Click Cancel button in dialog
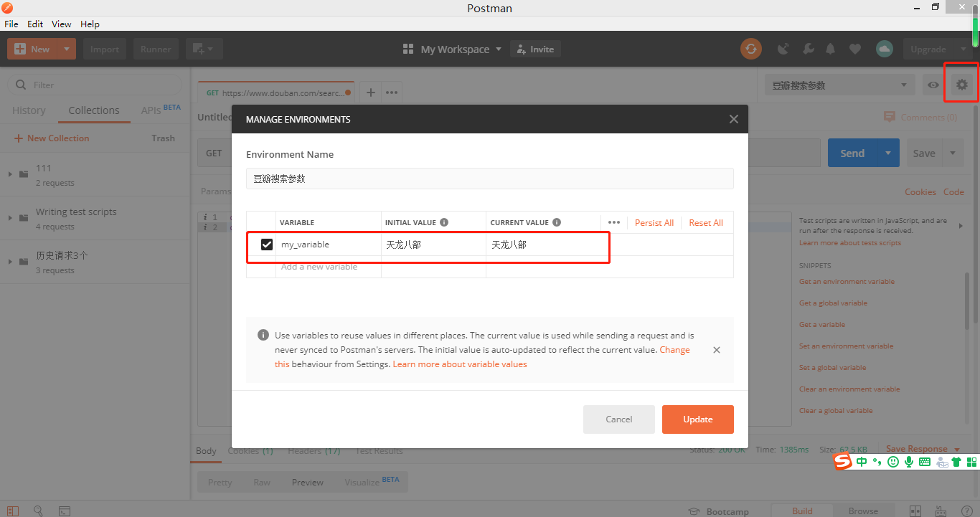The height and width of the screenshot is (517, 980). (619, 419)
